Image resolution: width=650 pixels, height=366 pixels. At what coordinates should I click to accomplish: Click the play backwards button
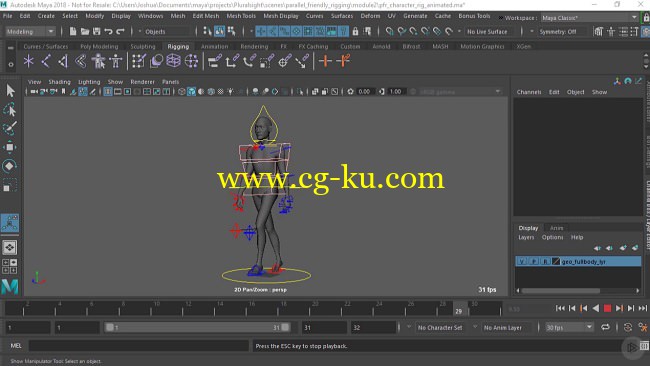point(596,308)
